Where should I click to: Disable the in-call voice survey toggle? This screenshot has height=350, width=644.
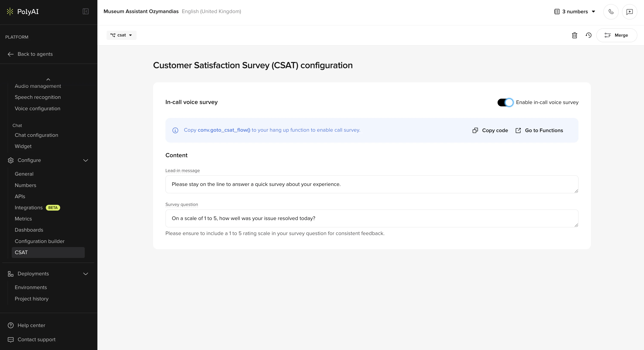[505, 102]
